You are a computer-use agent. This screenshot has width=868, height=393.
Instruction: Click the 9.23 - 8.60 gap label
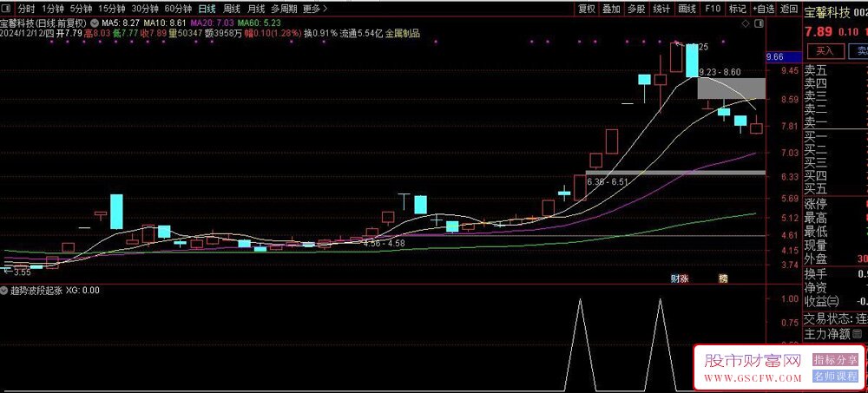click(720, 72)
